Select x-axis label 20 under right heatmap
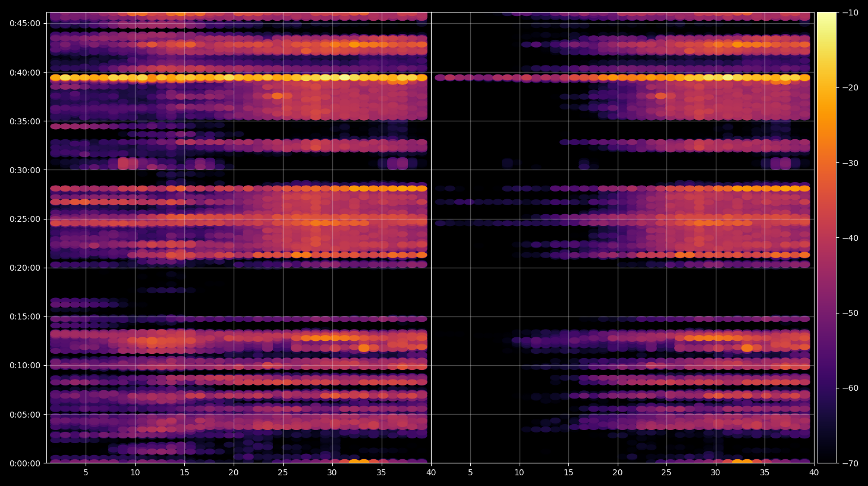868x486 pixels. 618,473
